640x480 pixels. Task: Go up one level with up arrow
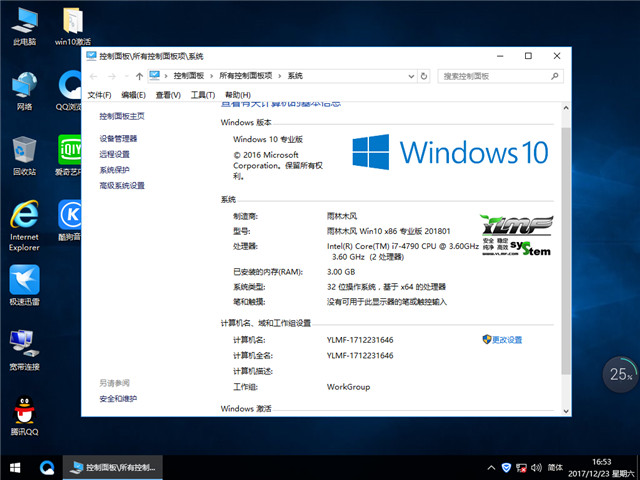pyautogui.click(x=139, y=76)
